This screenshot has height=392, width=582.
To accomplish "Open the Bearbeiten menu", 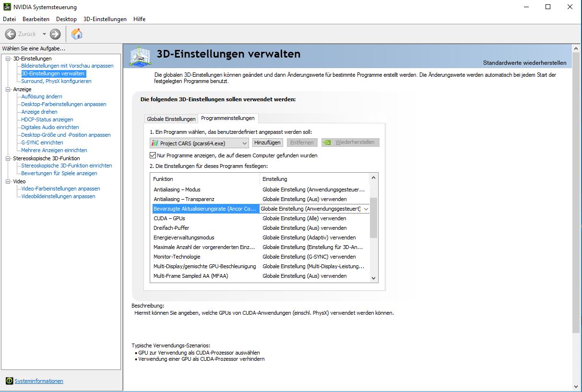I will coord(36,19).
